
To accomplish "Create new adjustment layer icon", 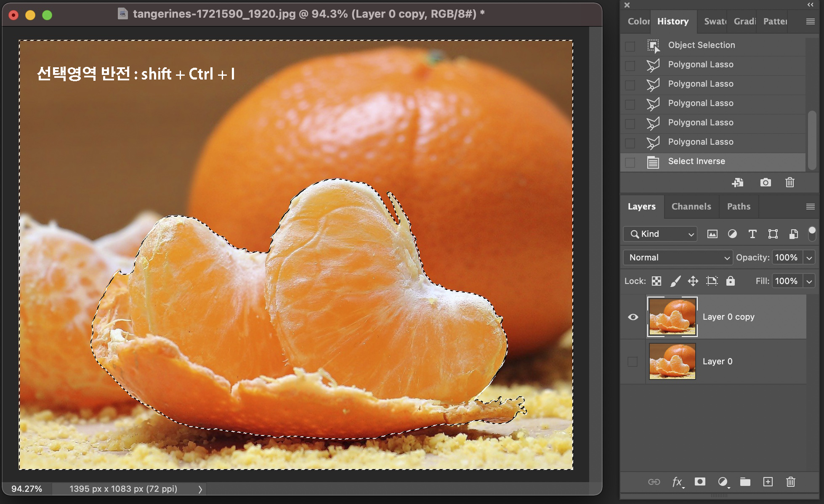I will (723, 482).
